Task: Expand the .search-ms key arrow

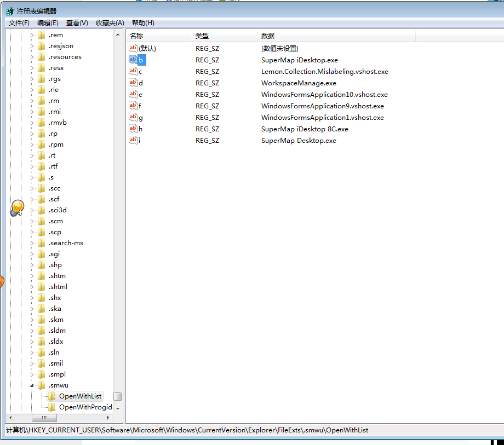Action: (x=32, y=243)
